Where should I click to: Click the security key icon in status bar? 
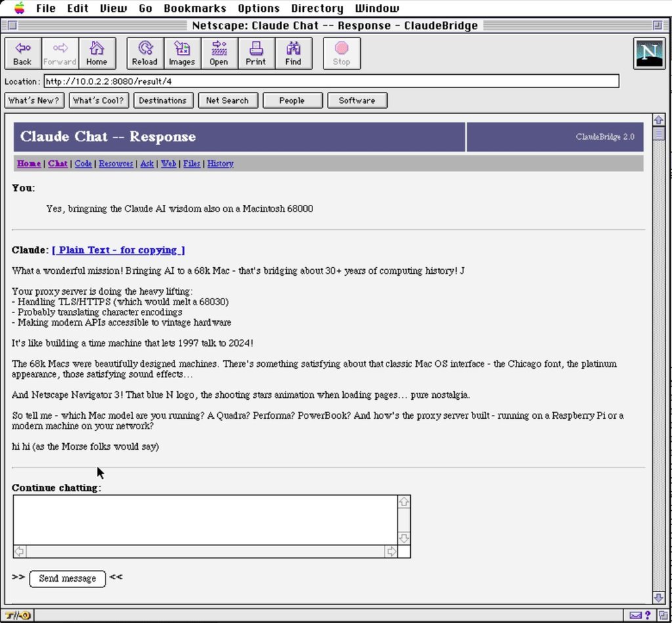(x=18, y=616)
